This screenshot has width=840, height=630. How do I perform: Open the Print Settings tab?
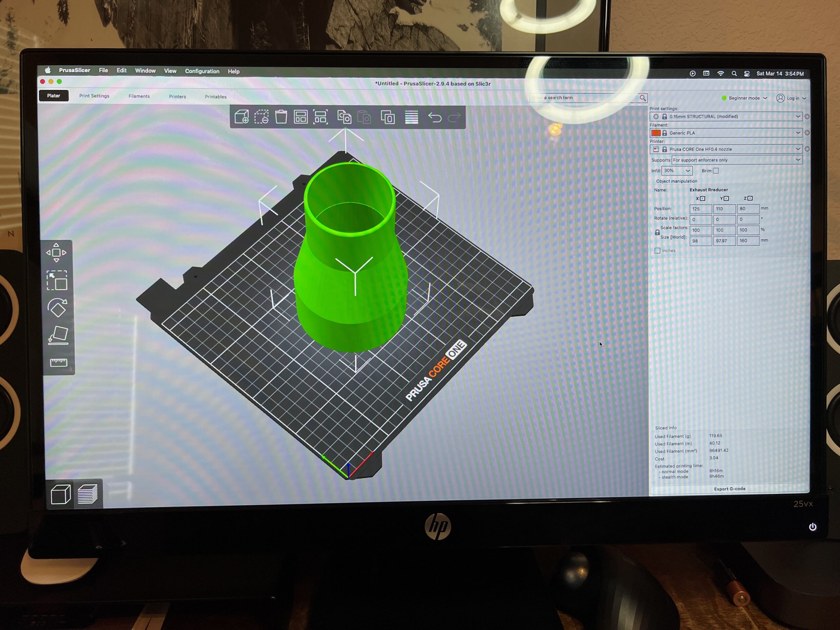point(94,96)
